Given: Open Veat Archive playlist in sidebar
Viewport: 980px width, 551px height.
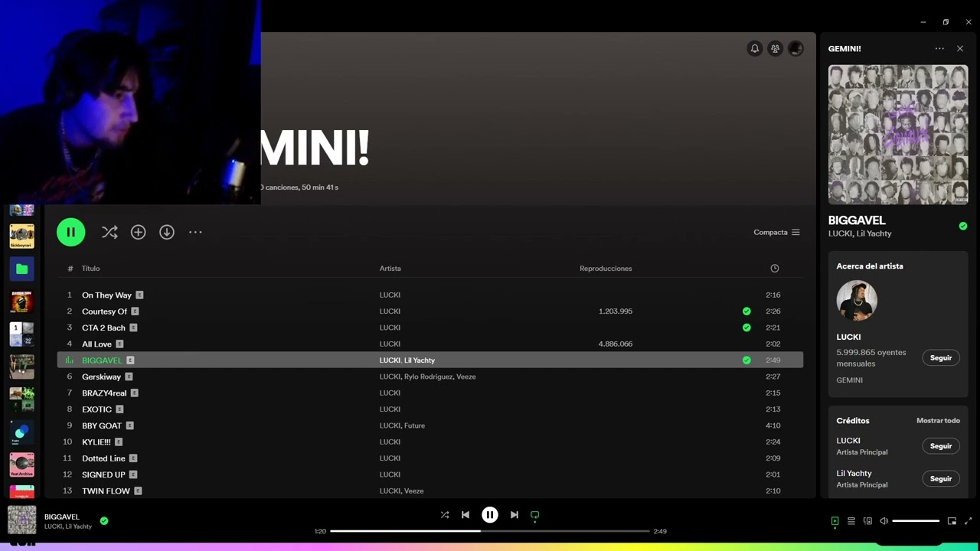Looking at the screenshot, I should pos(21,465).
